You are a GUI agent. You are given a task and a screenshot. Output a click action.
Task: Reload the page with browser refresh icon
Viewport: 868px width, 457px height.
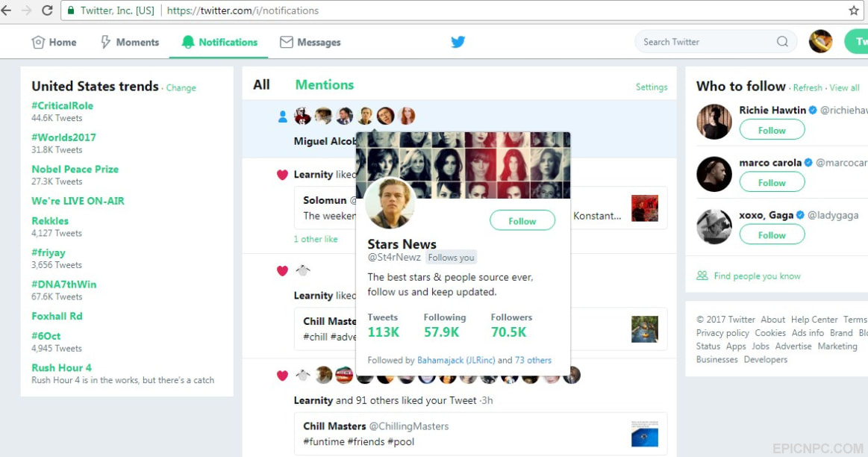point(47,10)
